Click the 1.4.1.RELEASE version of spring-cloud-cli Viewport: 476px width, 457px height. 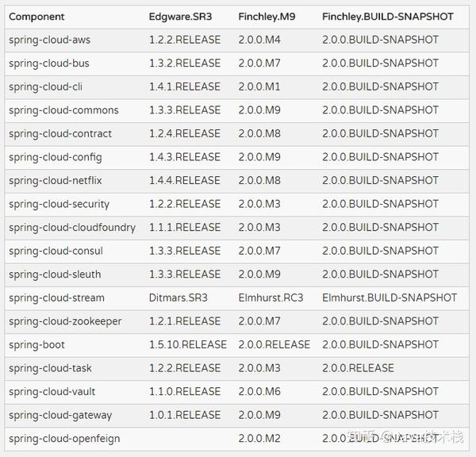point(185,86)
